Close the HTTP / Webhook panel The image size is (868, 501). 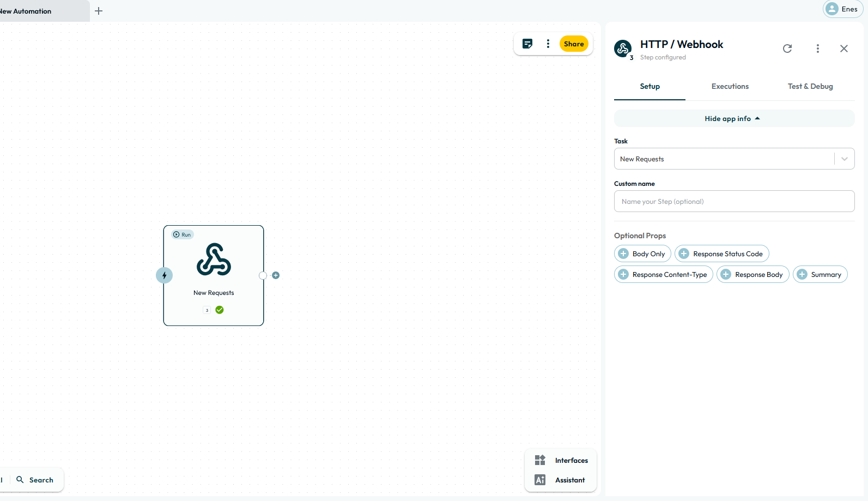[x=843, y=49]
